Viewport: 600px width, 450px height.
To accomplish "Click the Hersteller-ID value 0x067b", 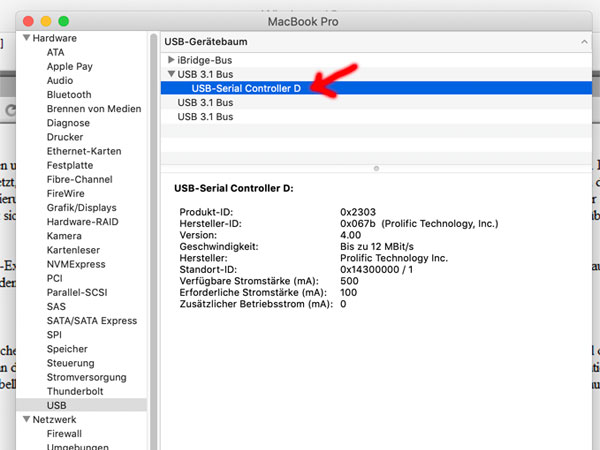I will pyautogui.click(x=358, y=223).
